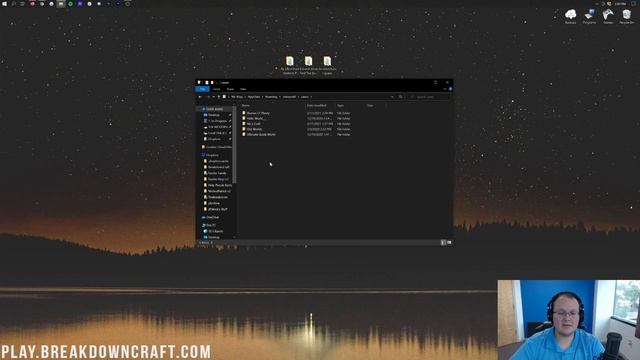Refresh the saves folder view
The height and width of the screenshot is (360, 640).
(x=400, y=97)
